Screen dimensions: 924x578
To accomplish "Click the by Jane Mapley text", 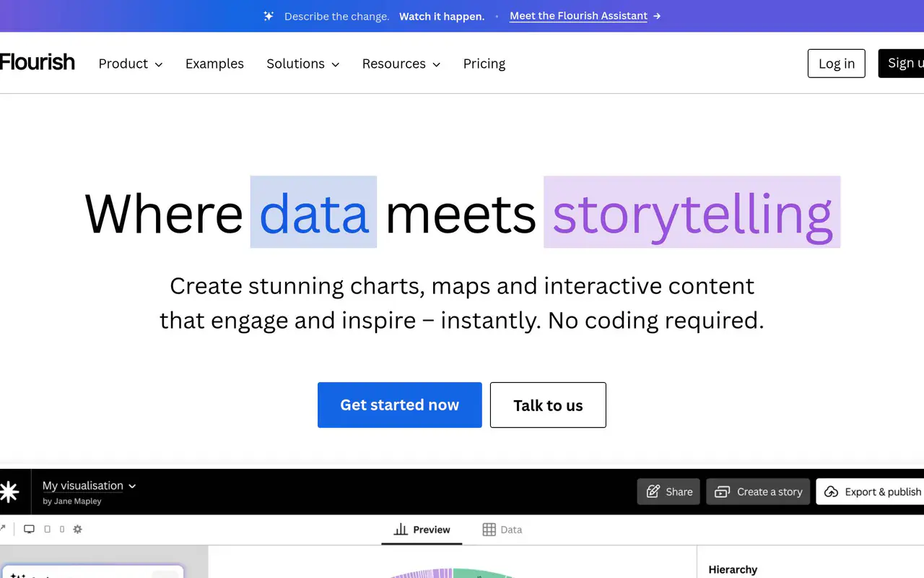I will pos(71,501).
